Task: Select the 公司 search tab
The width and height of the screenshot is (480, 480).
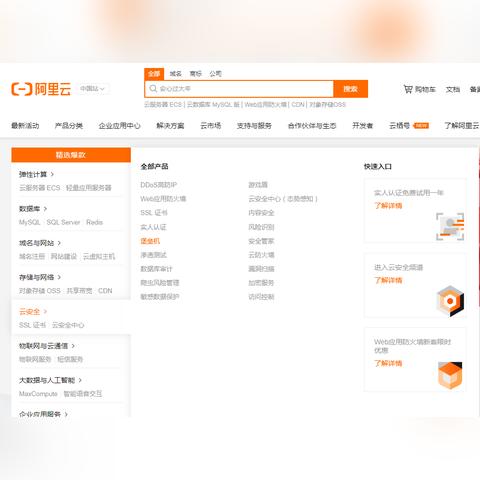Action: click(x=216, y=74)
